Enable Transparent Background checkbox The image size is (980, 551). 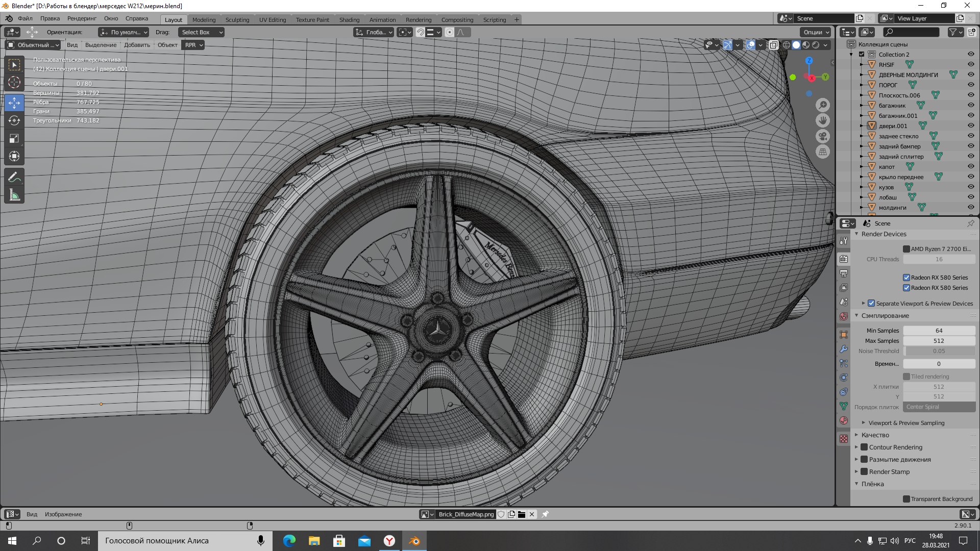tap(906, 499)
